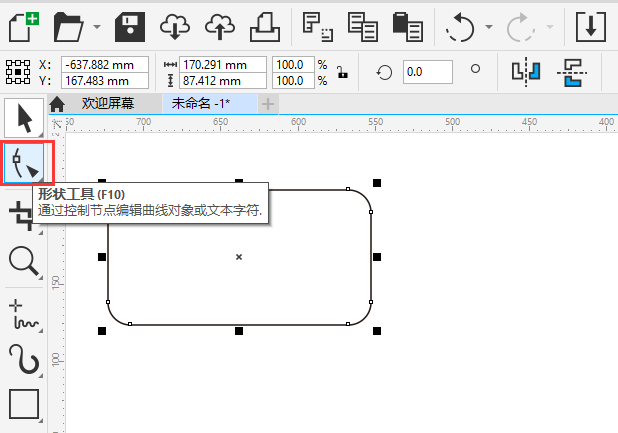
Task: Edit the object height 87.412 mm field
Action: click(x=223, y=81)
